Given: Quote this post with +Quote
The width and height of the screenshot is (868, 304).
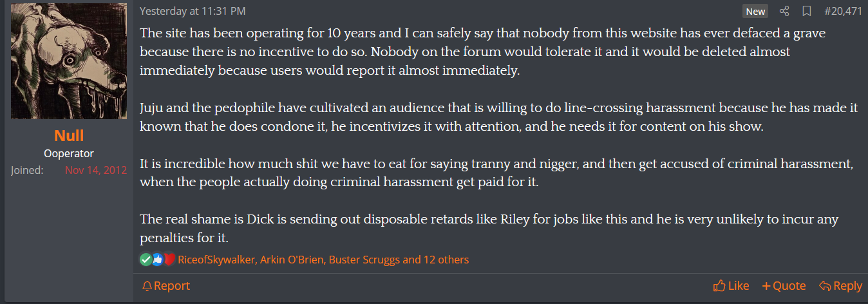Looking at the screenshot, I should tap(784, 285).
